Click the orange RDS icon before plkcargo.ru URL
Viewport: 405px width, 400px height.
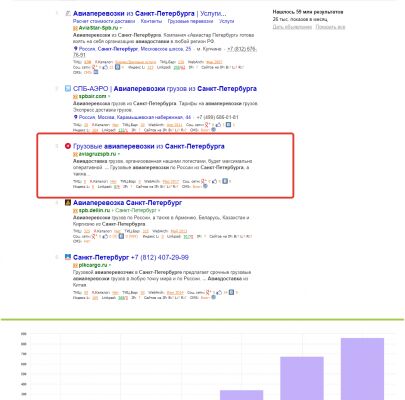coord(75,265)
